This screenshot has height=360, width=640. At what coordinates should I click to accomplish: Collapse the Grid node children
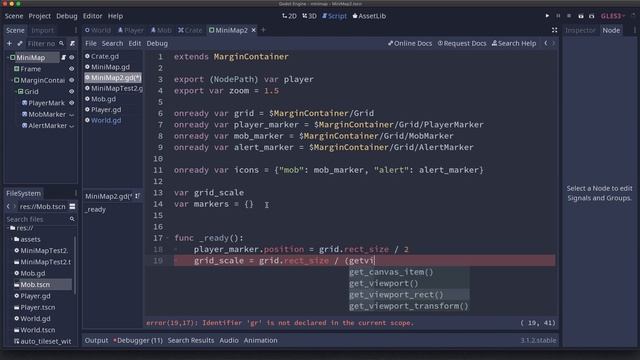[x=16, y=92]
